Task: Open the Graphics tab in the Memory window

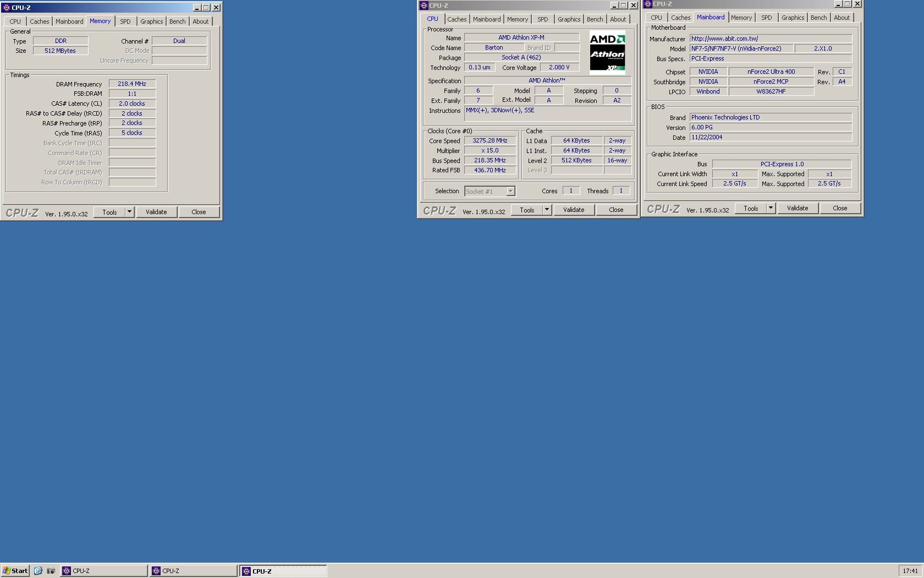Action: 152,21
